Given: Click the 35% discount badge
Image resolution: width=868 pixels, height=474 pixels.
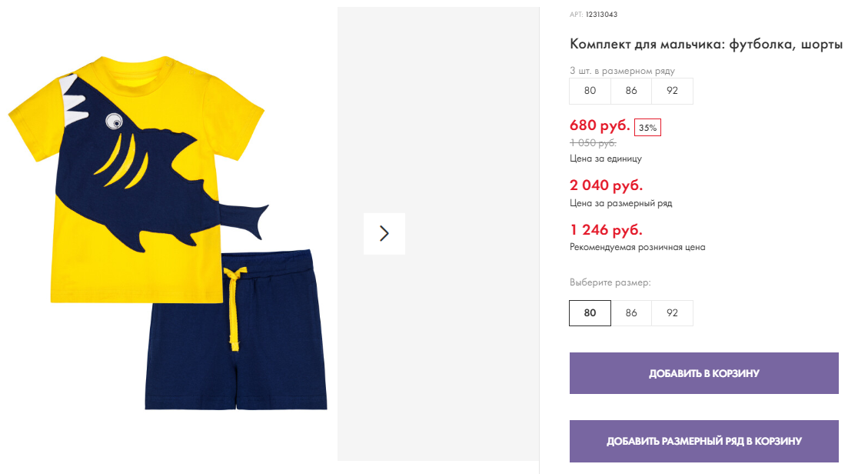Looking at the screenshot, I should click(x=647, y=128).
